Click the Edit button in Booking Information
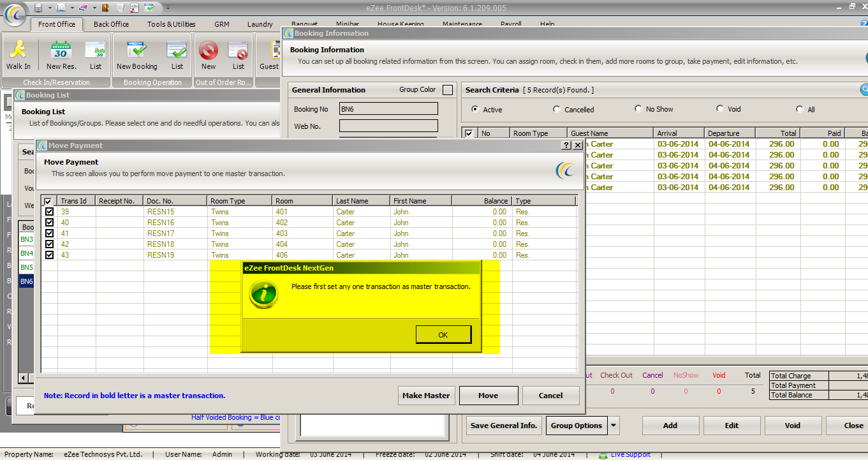868x460 pixels. 732,426
